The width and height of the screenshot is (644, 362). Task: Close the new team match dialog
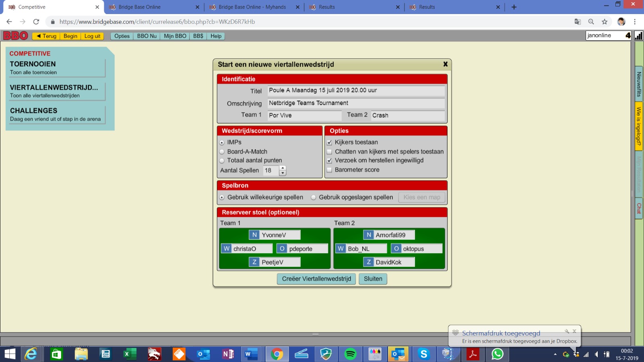click(445, 64)
